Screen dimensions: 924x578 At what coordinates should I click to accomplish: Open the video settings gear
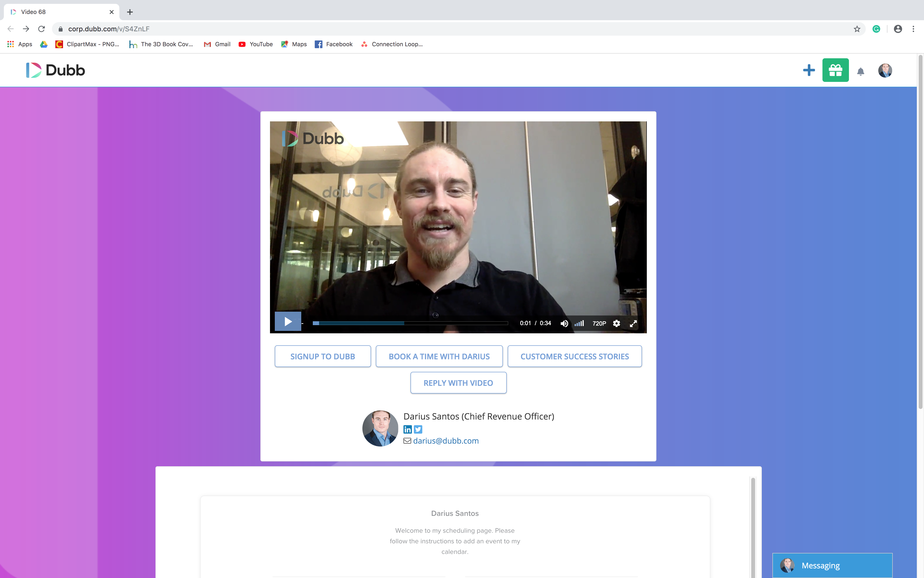coord(616,323)
